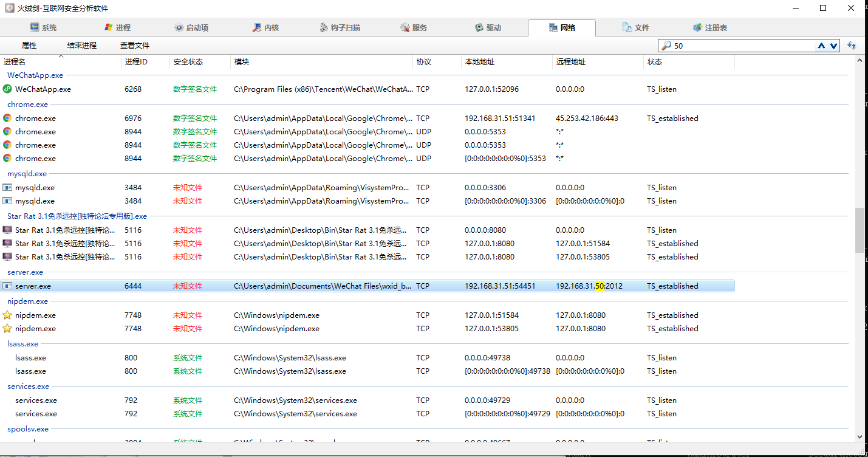Click the nipdem.exe group header
868x457 pixels.
(27, 301)
